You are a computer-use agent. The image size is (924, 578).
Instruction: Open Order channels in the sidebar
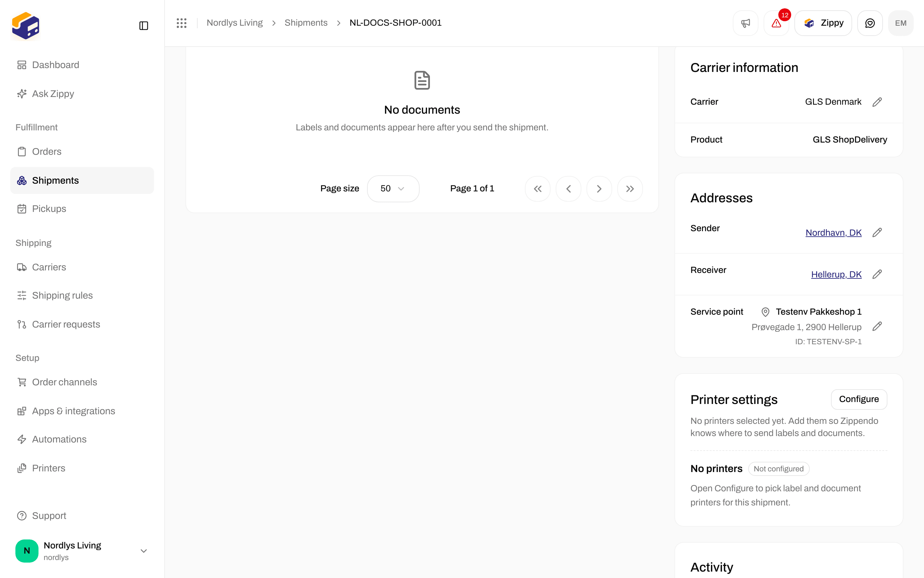[82, 382]
